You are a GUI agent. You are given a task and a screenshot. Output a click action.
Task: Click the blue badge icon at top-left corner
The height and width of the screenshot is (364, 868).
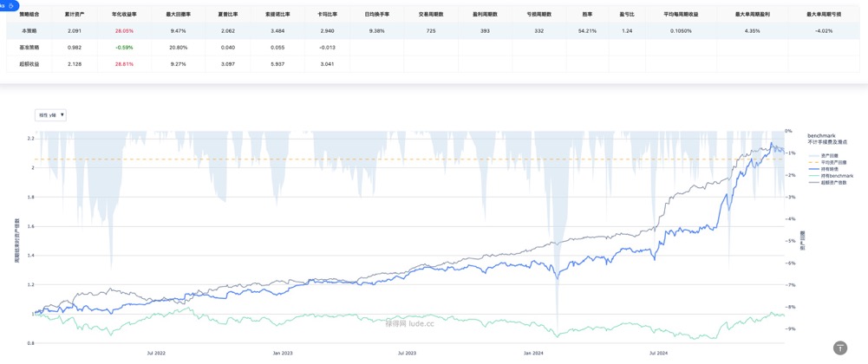pyautogui.click(x=9, y=5)
